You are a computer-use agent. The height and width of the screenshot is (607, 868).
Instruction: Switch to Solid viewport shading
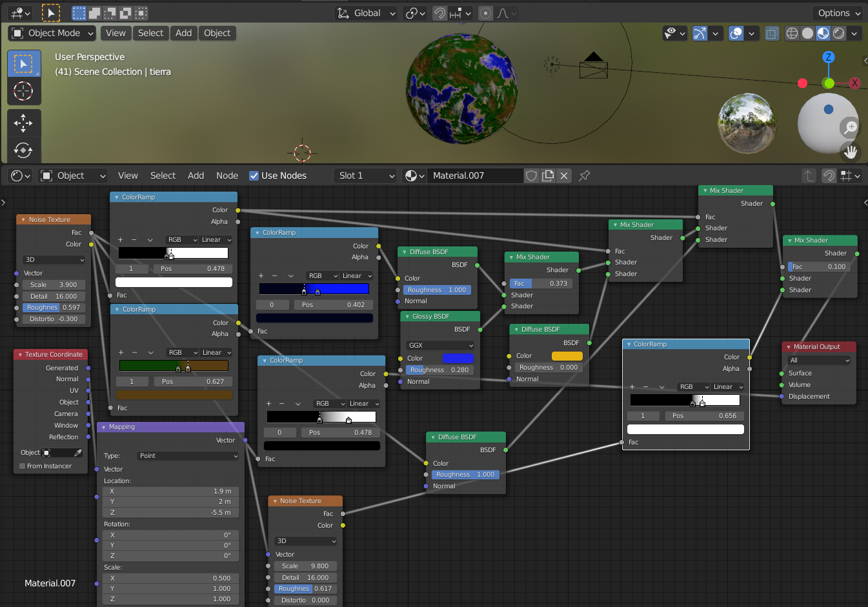pyautogui.click(x=807, y=33)
